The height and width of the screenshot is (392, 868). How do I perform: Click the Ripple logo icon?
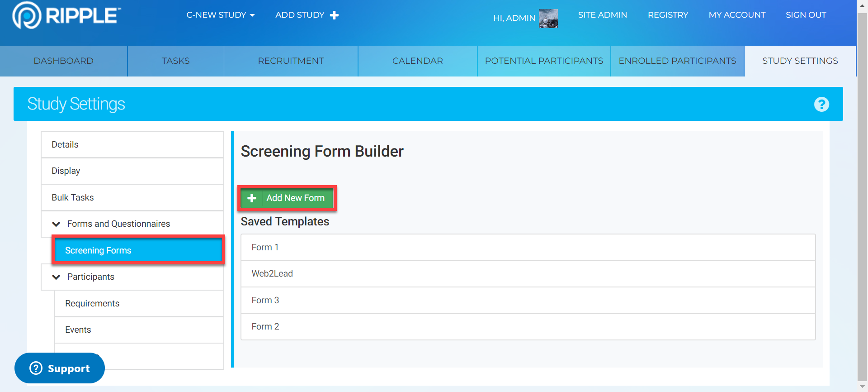click(x=27, y=15)
